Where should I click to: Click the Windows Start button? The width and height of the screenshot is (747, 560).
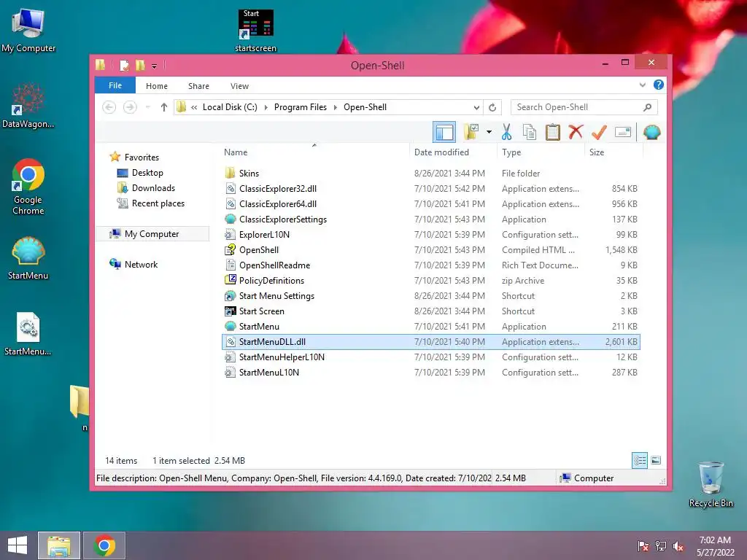pyautogui.click(x=18, y=545)
